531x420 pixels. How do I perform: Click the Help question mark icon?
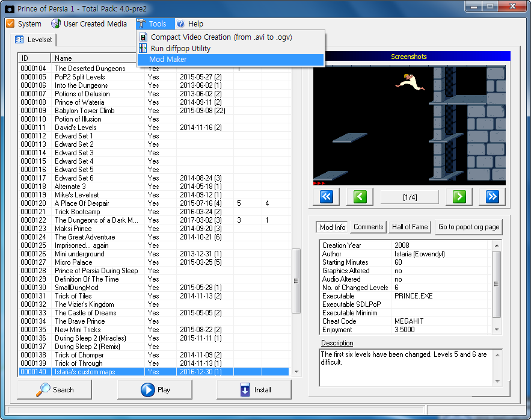(x=180, y=23)
